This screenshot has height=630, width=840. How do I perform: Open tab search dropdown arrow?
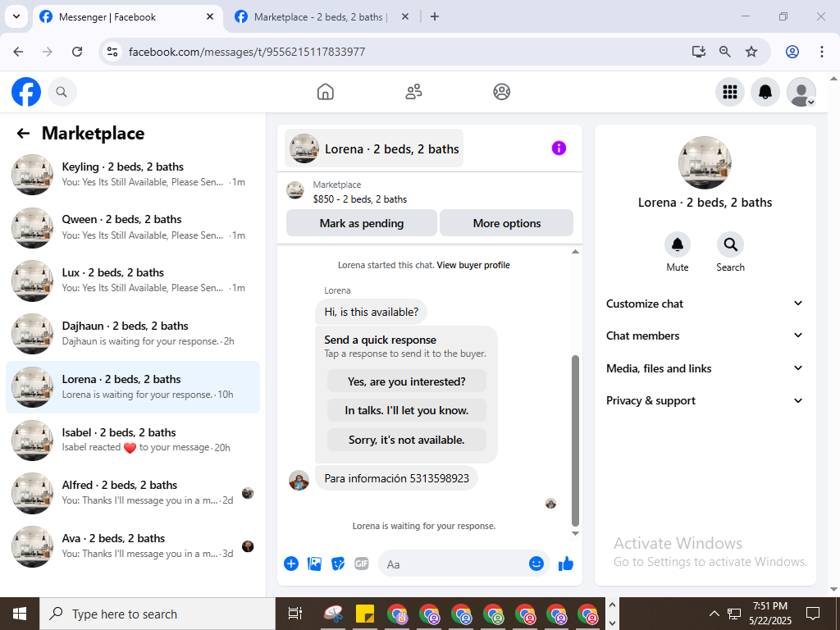pos(16,16)
